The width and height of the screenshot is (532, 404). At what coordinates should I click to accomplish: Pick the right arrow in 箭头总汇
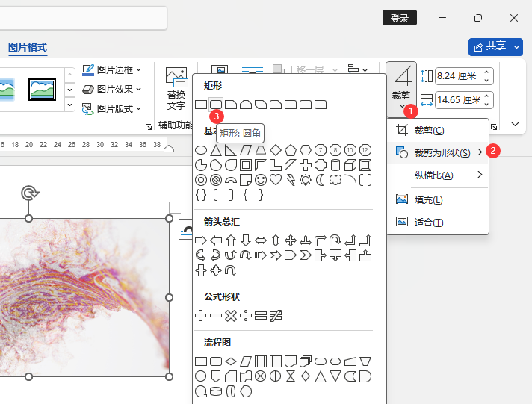(201, 241)
